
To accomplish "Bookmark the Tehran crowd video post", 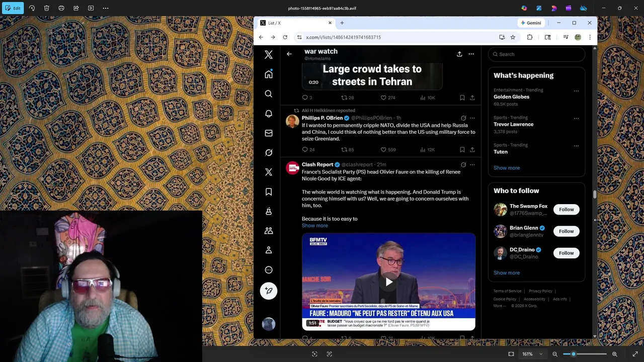I will tap(462, 98).
